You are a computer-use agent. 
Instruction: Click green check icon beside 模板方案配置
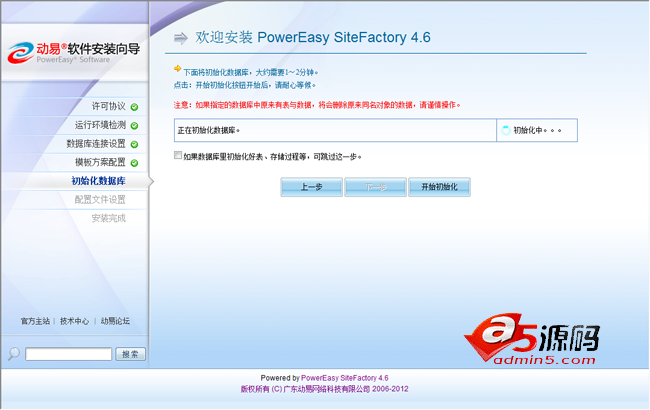click(134, 163)
